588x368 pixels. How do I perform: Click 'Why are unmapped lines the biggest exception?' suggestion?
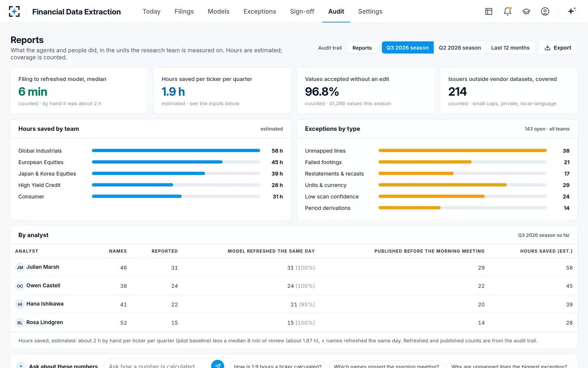[x=509, y=365]
